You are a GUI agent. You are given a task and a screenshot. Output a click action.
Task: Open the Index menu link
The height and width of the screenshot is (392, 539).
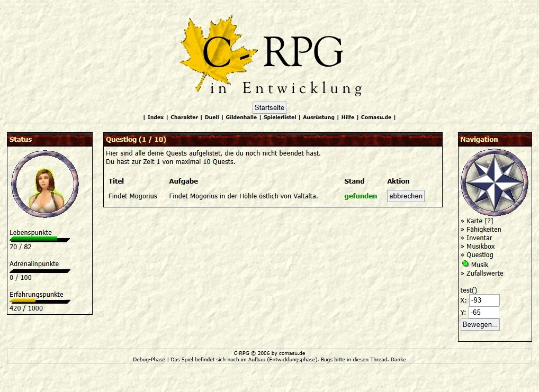tap(155, 117)
